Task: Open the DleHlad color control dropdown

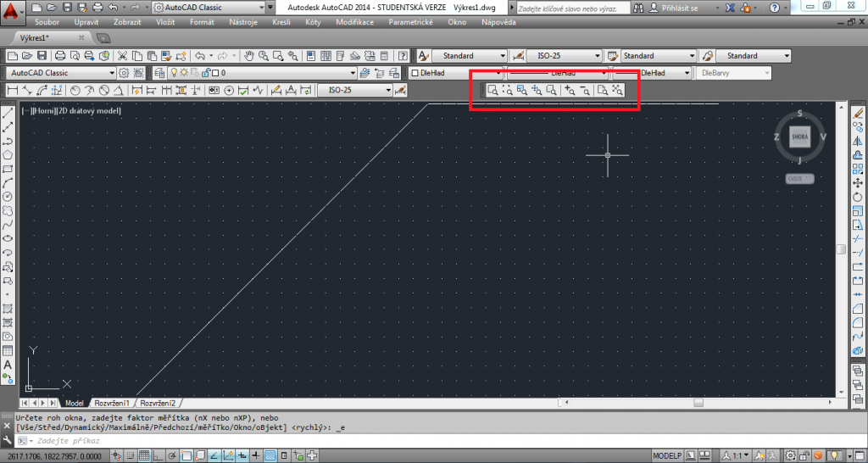Action: 455,73
